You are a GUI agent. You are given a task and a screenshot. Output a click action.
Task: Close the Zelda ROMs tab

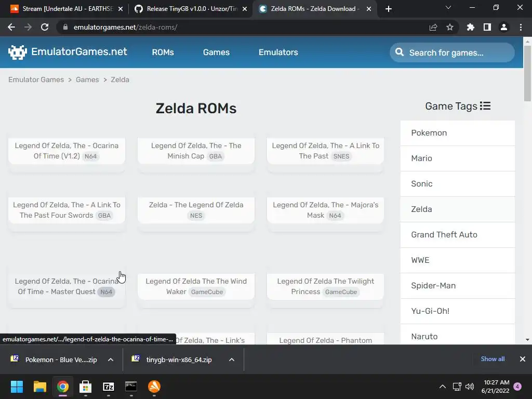click(369, 9)
